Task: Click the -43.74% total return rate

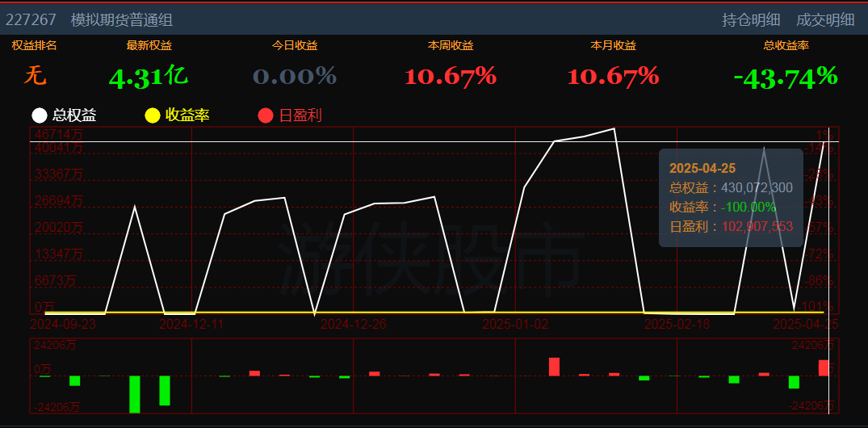Action: (786, 77)
